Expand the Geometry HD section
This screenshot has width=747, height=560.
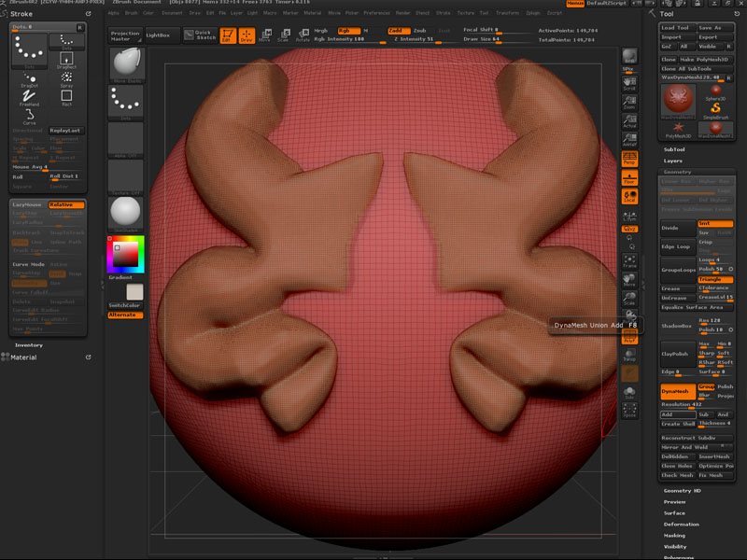682,491
